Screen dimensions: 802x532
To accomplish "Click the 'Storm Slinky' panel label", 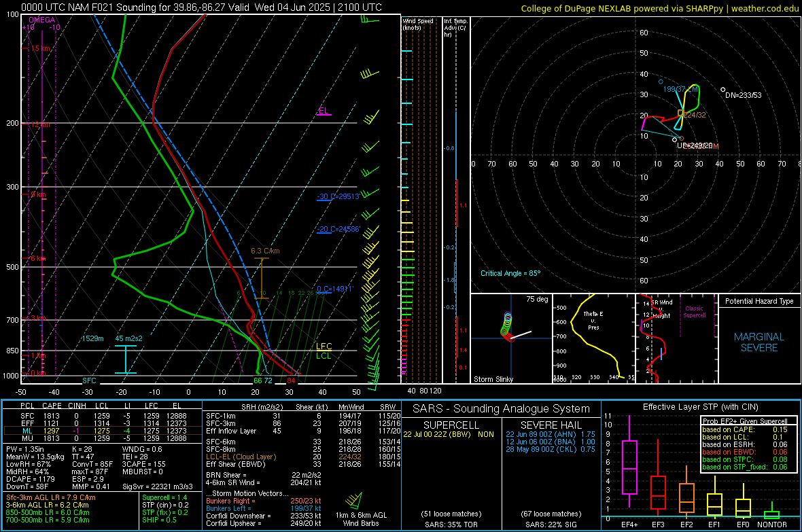I will 493,379.
